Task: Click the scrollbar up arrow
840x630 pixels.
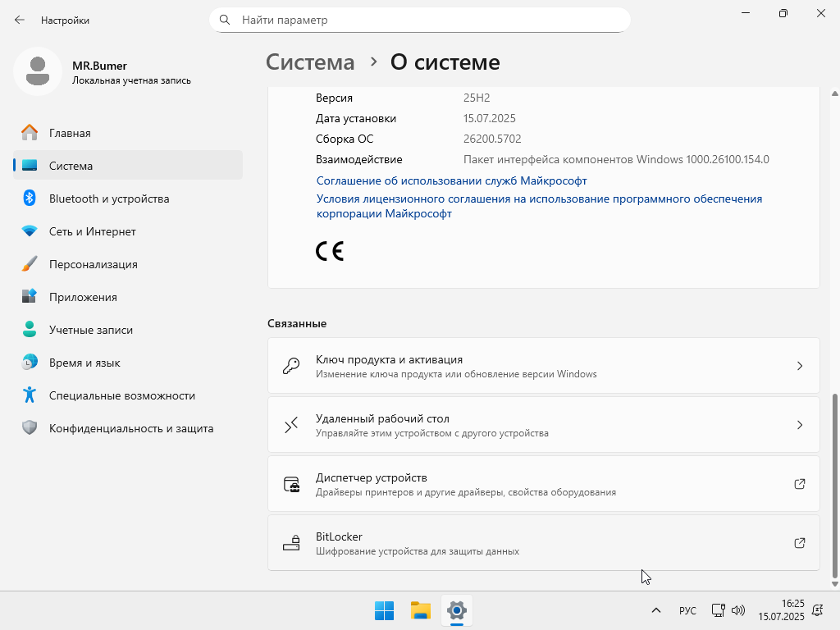Action: (x=834, y=94)
